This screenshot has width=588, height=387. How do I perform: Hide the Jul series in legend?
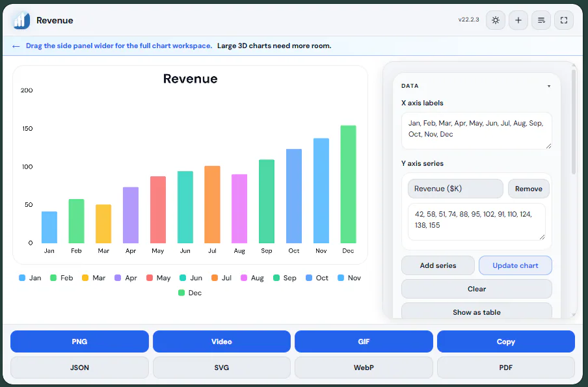coord(221,278)
